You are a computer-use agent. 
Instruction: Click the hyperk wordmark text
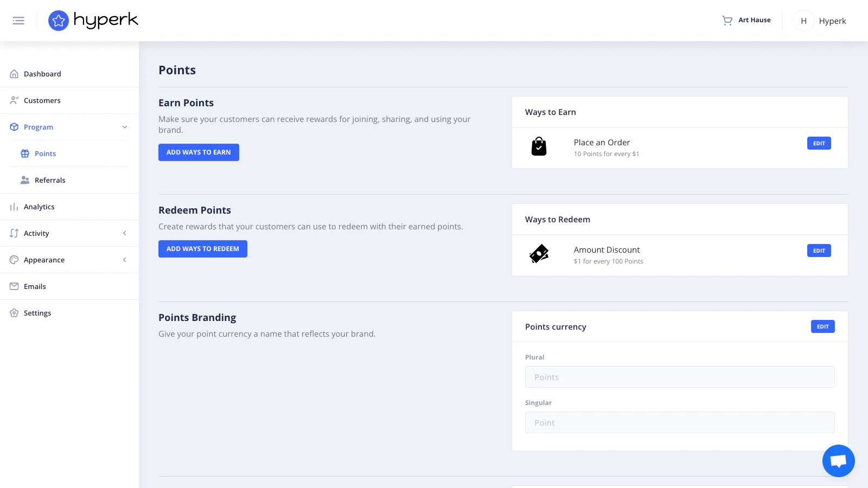pos(106,21)
